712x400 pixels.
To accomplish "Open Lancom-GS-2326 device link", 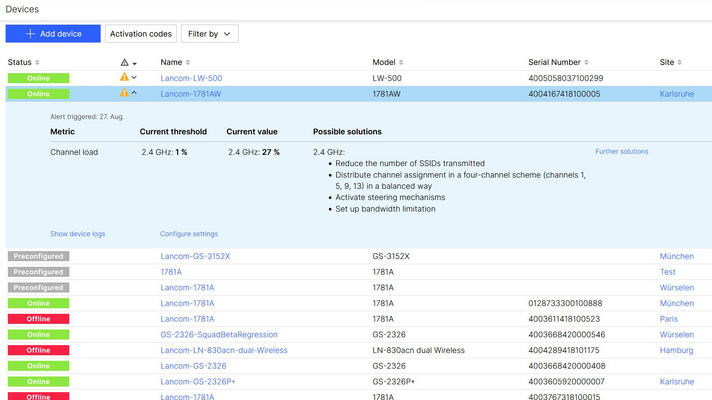I will tap(193, 366).
